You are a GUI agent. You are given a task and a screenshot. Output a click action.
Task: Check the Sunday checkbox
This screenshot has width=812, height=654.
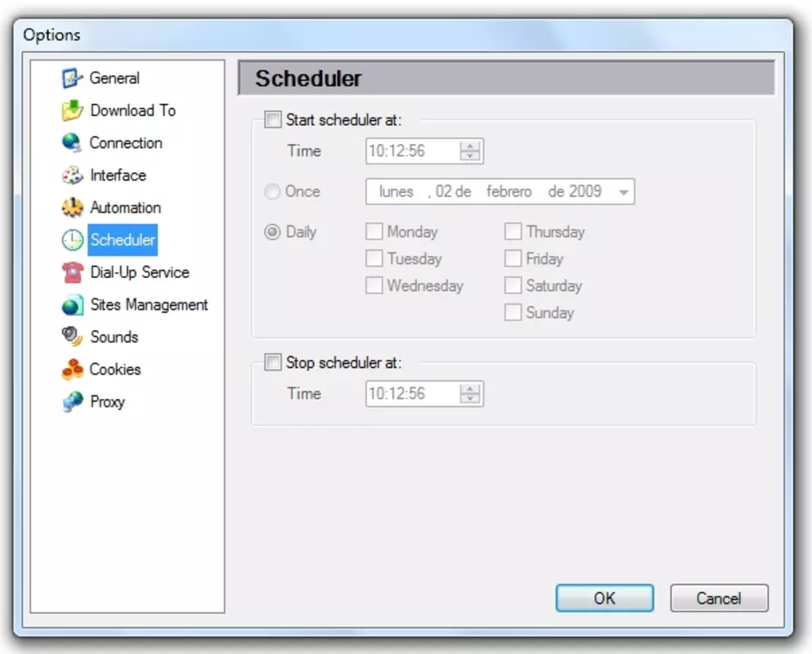tap(513, 312)
